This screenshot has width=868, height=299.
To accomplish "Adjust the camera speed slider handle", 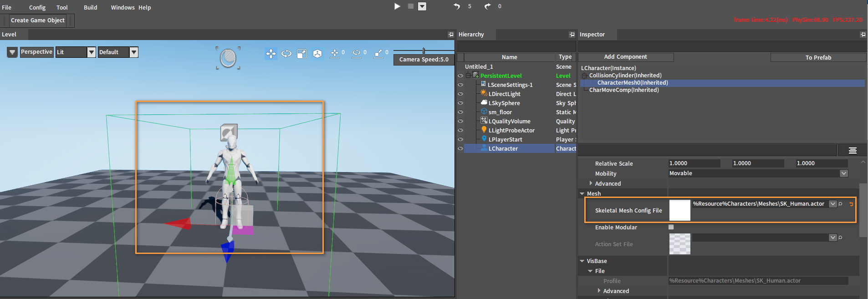I will [x=424, y=51].
